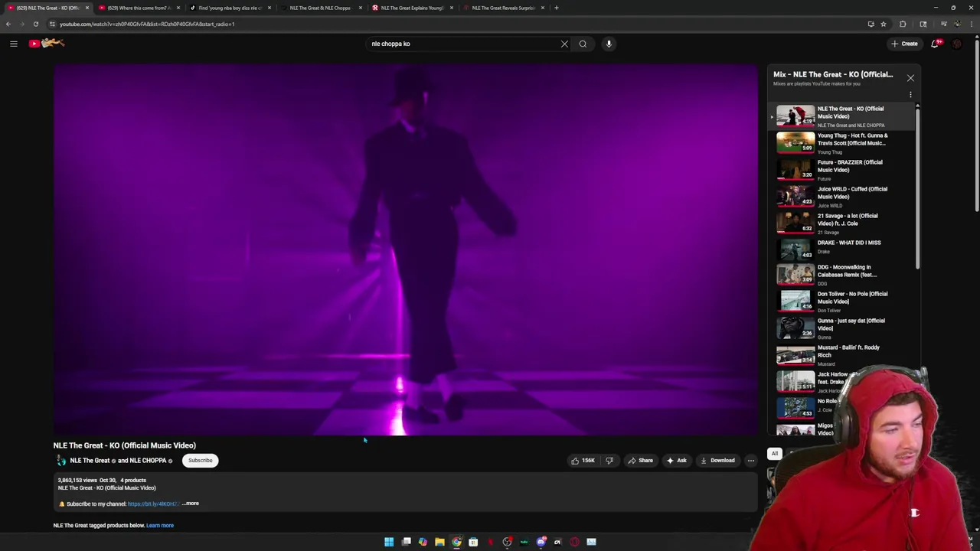The image size is (980, 551).
Task: Open the Create menu
Action: (x=904, y=44)
